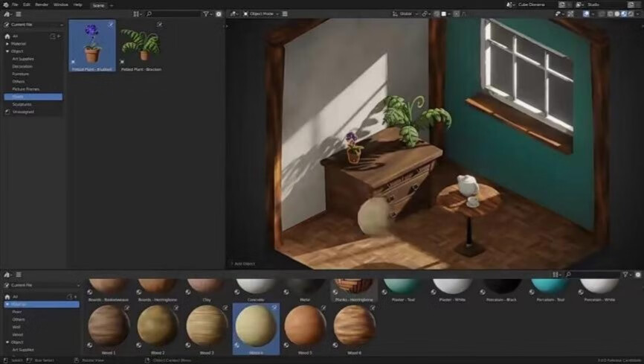
Task: Click the filter funnel icon in top asset browser
Action: [x=206, y=13]
